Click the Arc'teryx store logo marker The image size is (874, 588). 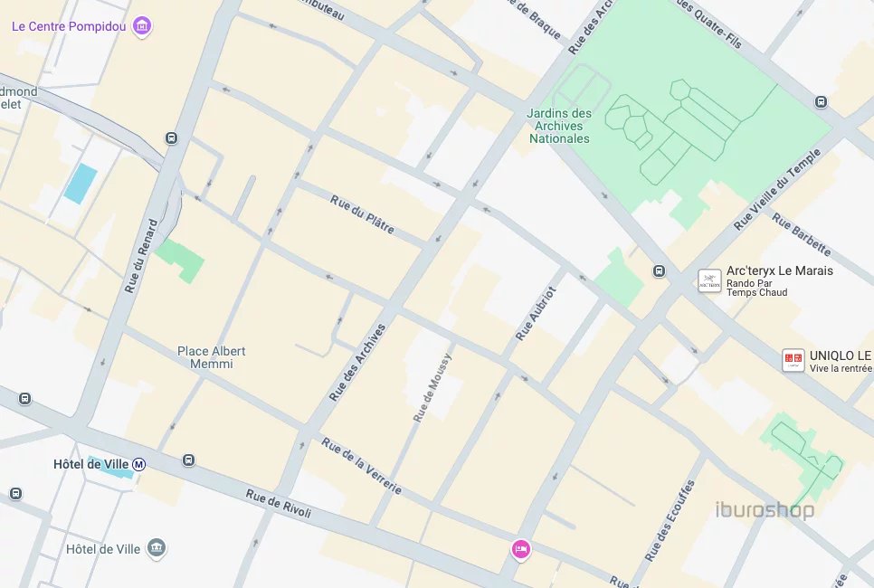coord(709,281)
